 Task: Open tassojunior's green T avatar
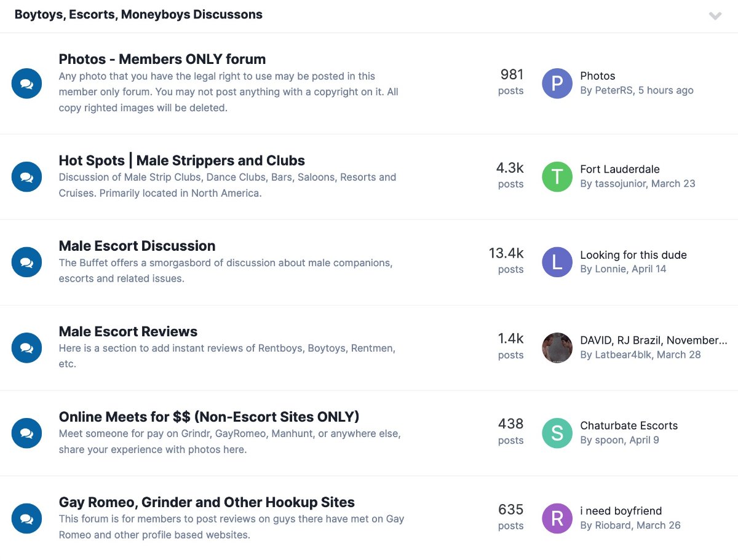tap(557, 177)
